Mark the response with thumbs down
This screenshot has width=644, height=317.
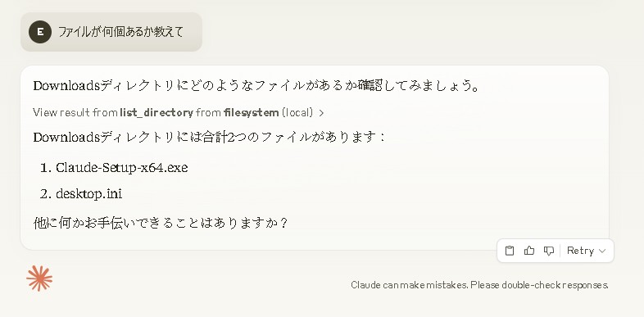click(549, 251)
